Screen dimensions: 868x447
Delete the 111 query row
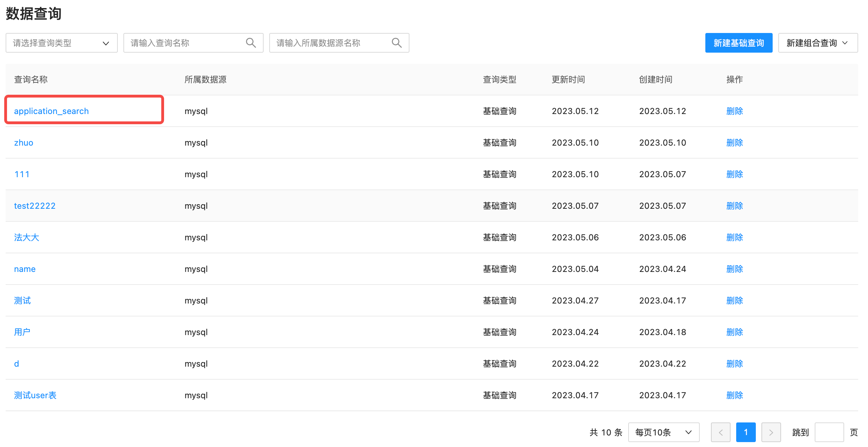734,174
